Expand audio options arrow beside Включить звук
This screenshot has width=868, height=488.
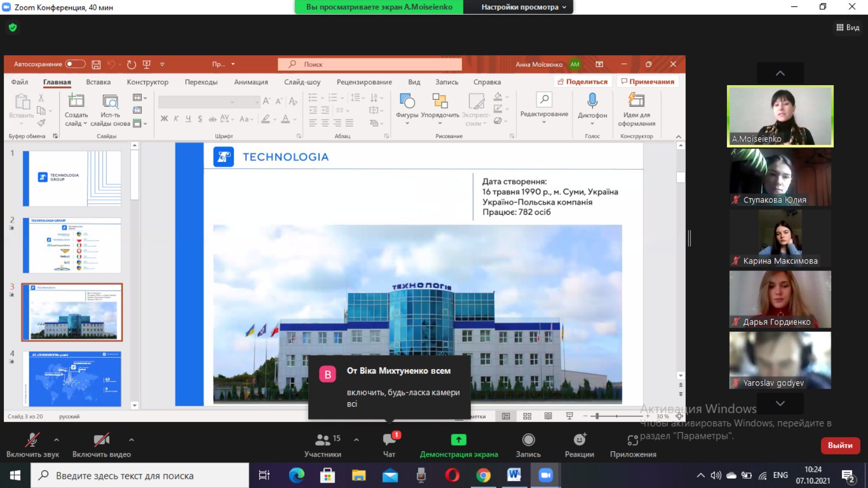[x=56, y=440]
